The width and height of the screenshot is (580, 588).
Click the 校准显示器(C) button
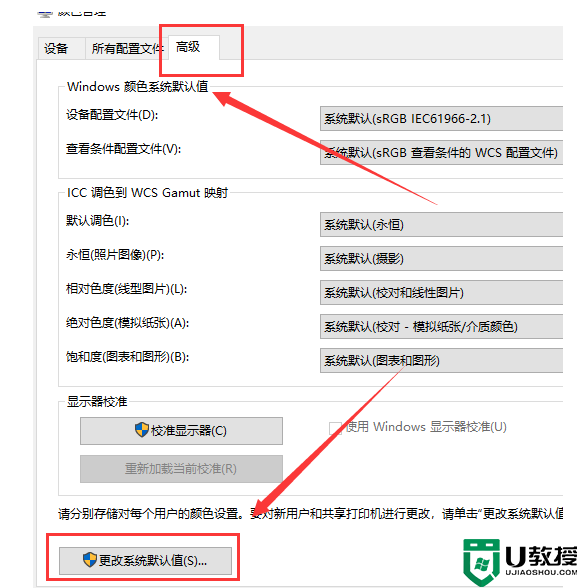click(x=181, y=431)
